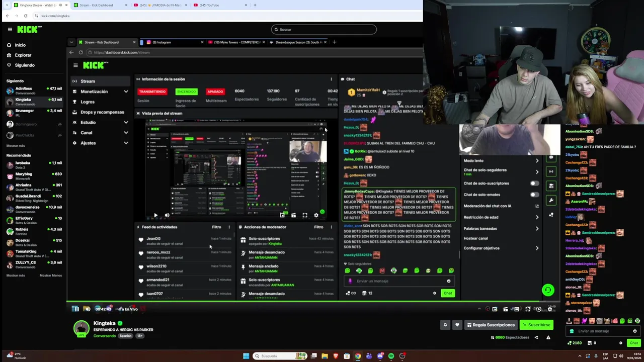The width and height of the screenshot is (644, 362).
Task: Click the Buscar search field
Action: point(324,30)
